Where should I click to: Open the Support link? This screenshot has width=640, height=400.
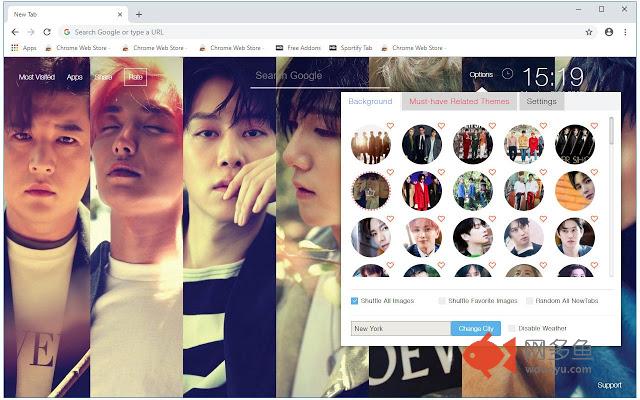609,385
